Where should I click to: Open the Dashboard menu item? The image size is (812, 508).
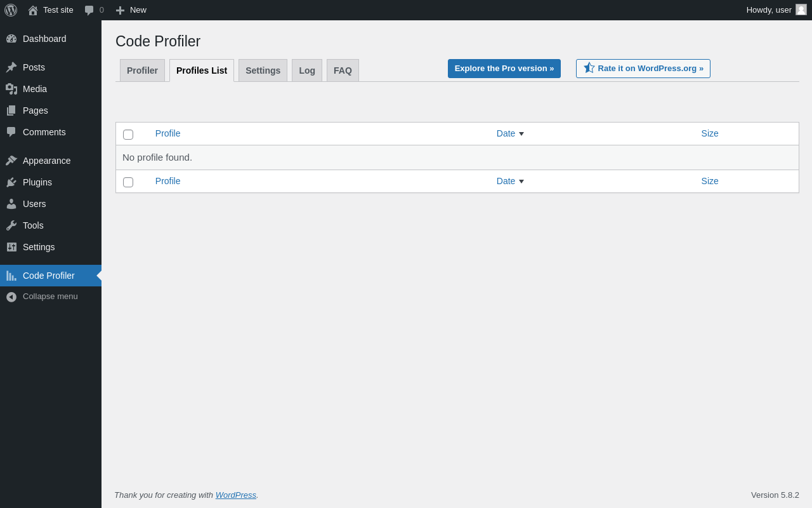click(51, 39)
